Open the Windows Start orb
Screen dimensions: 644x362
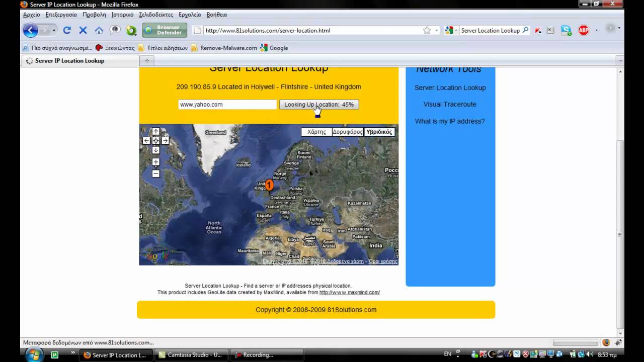[34, 354]
